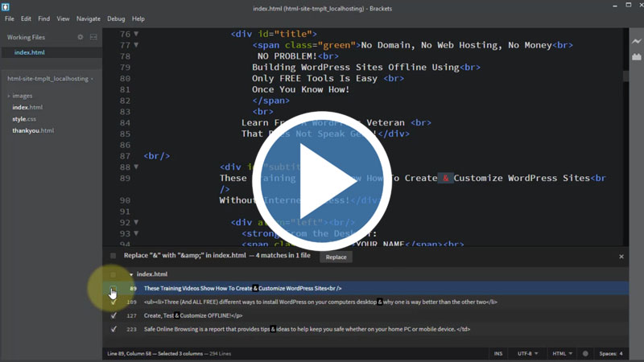Open the UTF-8 encoding dropdown
The height and width of the screenshot is (362, 644).
tap(528, 354)
